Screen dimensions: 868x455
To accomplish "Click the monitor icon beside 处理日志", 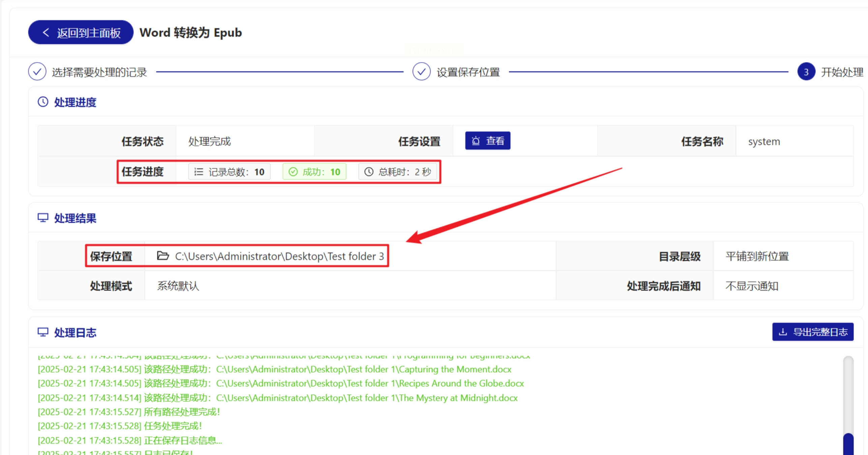I will coord(43,332).
